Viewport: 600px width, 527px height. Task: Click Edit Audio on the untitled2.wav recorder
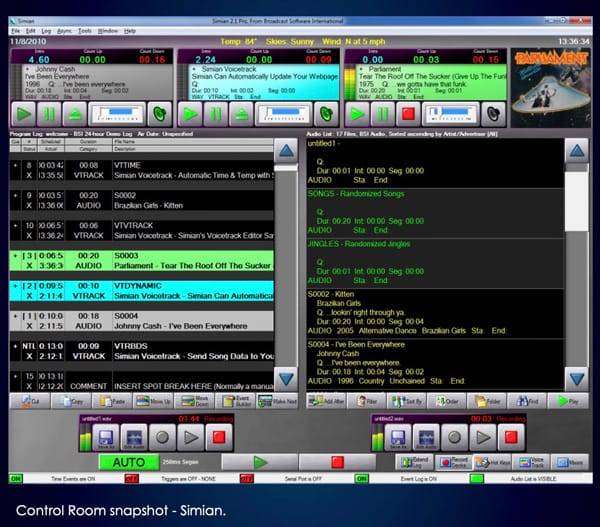[x=426, y=437]
